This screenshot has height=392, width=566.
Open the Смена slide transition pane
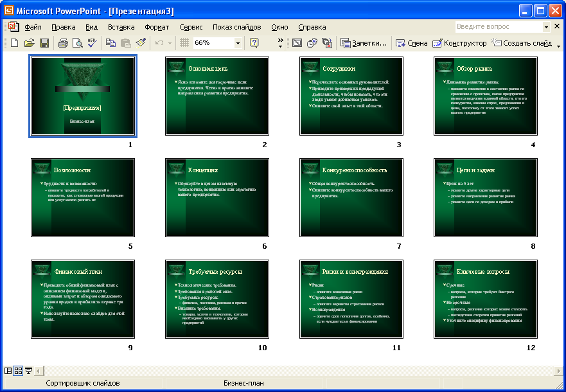pos(411,43)
